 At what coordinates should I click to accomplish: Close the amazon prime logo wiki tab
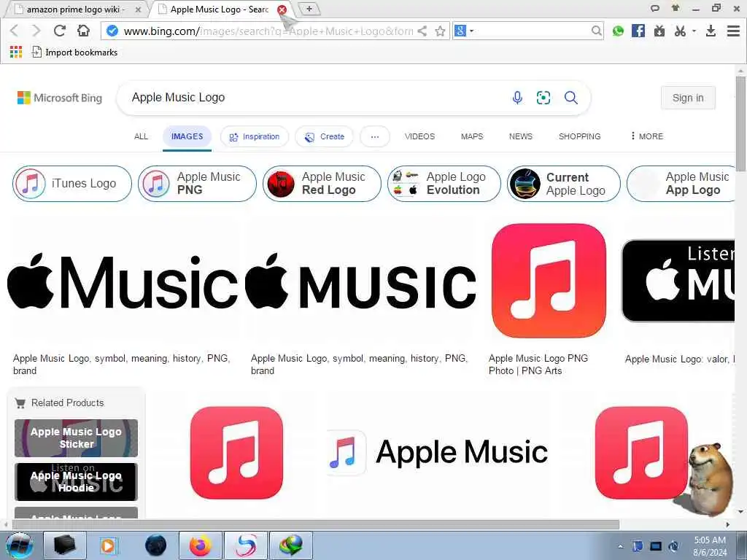[x=138, y=9]
